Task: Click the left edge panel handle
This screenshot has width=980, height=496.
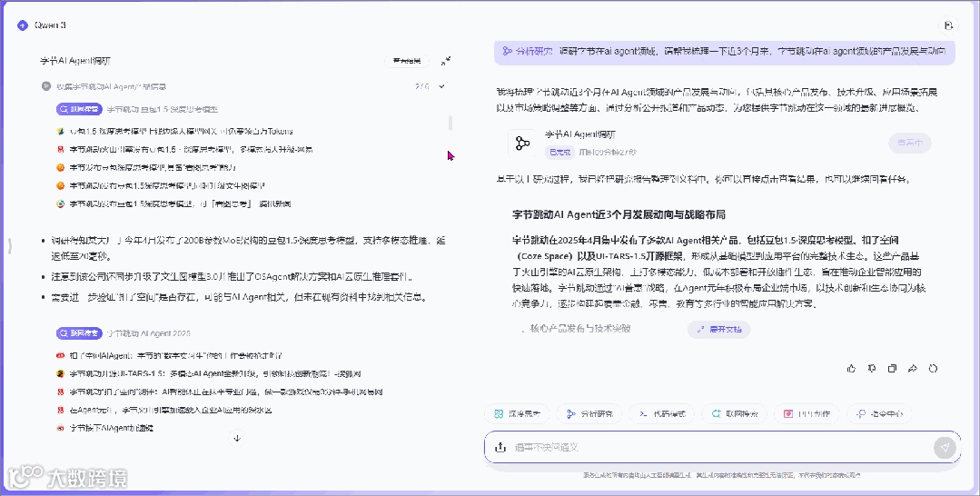Action: coord(9,246)
